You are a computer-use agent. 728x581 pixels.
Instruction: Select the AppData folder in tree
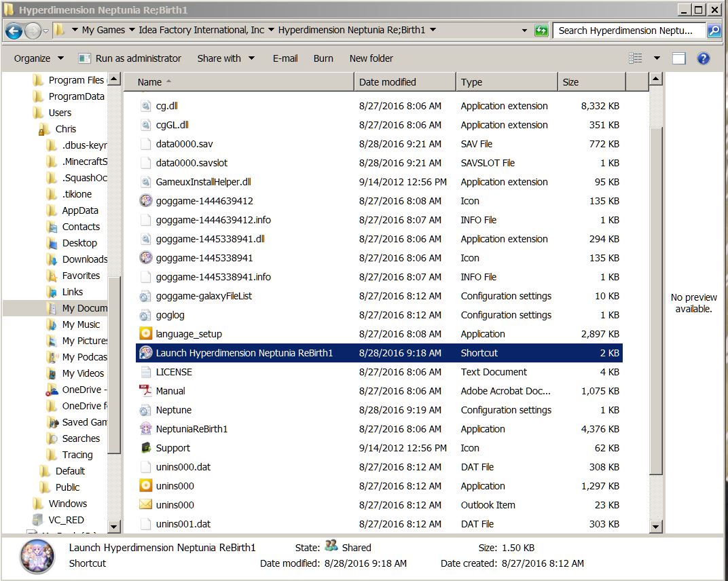point(80,210)
